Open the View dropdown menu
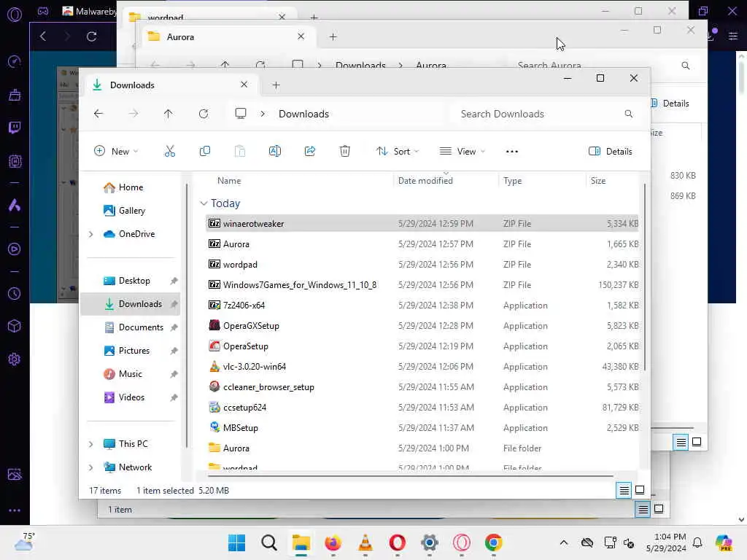The image size is (747, 560). pyautogui.click(x=462, y=152)
